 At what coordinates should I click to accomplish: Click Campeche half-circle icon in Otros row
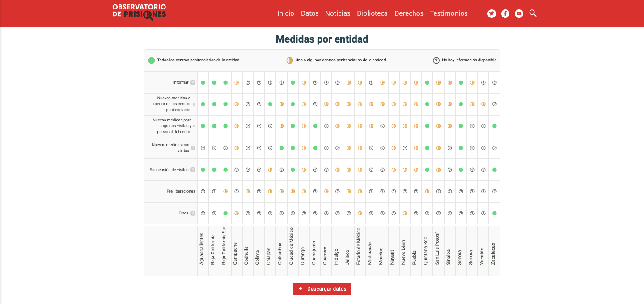pyautogui.click(x=237, y=213)
